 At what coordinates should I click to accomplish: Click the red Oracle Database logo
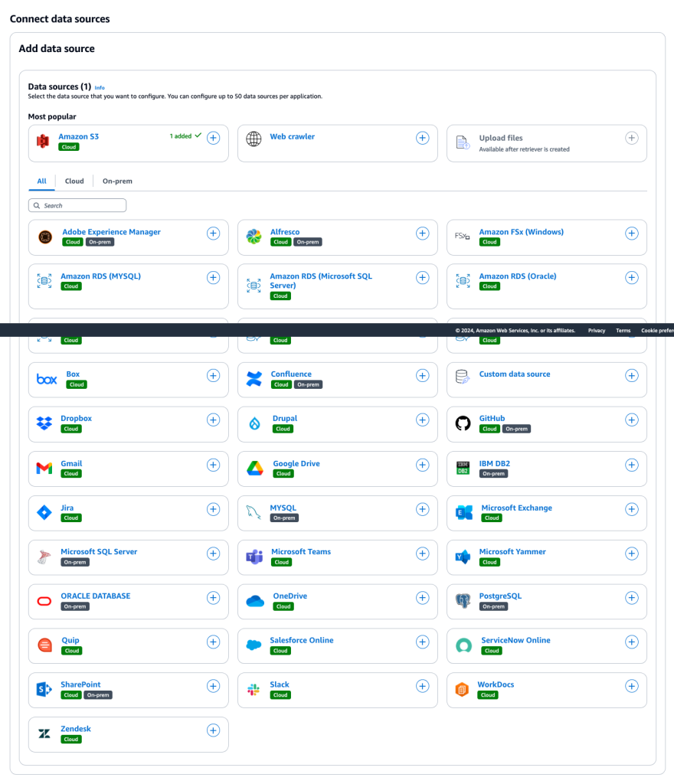(x=44, y=601)
